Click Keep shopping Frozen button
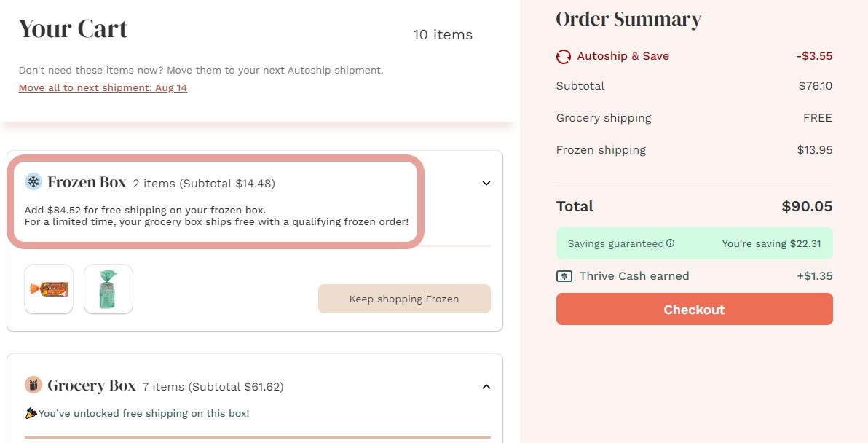This screenshot has height=443, width=868. pos(404,299)
